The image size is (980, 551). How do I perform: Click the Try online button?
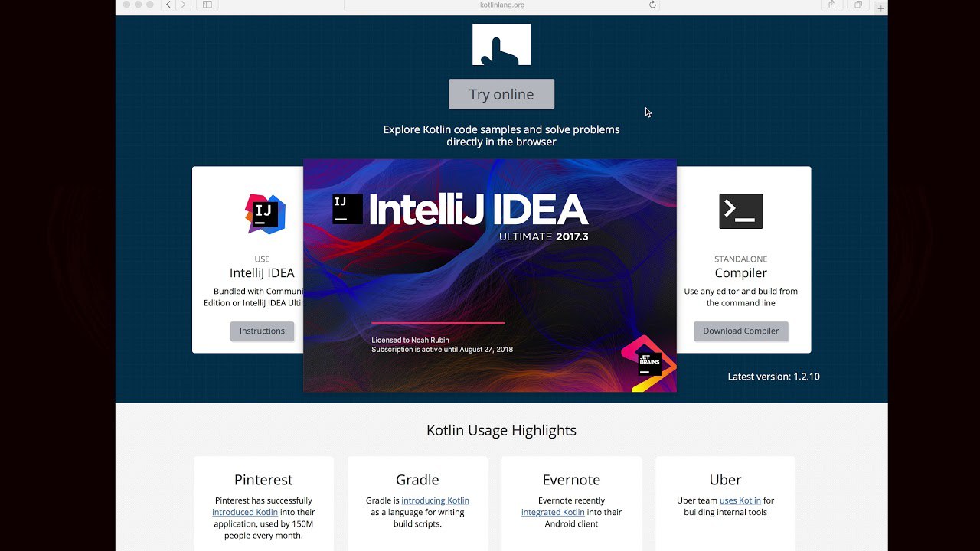(501, 94)
